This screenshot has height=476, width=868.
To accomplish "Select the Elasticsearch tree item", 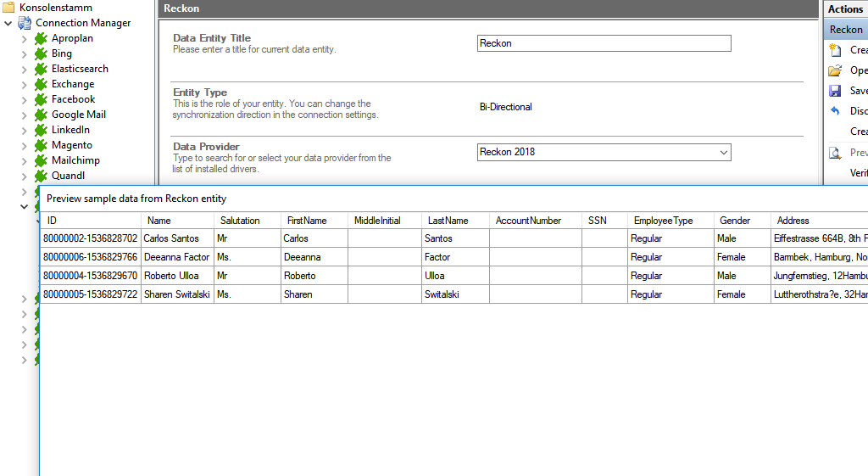I will coord(80,69).
